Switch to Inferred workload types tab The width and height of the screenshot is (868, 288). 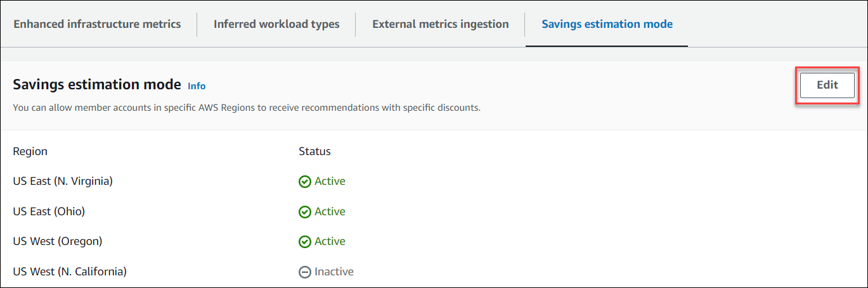click(x=276, y=24)
